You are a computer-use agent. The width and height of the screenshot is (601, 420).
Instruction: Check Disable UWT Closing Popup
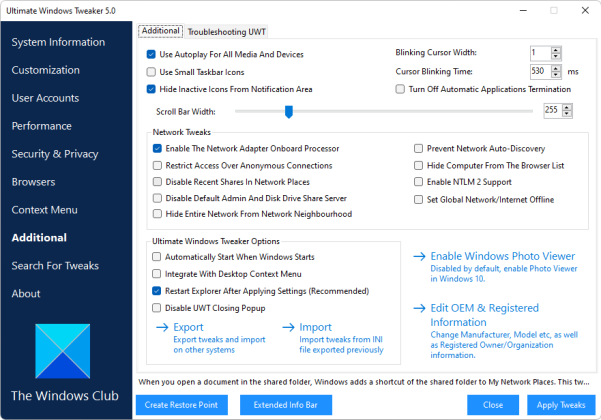pyautogui.click(x=156, y=308)
